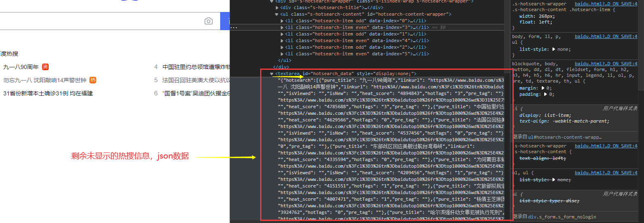Viewport: 644px width, 223px height.
Task: Select the textarea id="hotsearch_data" tag row
Action: (x=346, y=74)
